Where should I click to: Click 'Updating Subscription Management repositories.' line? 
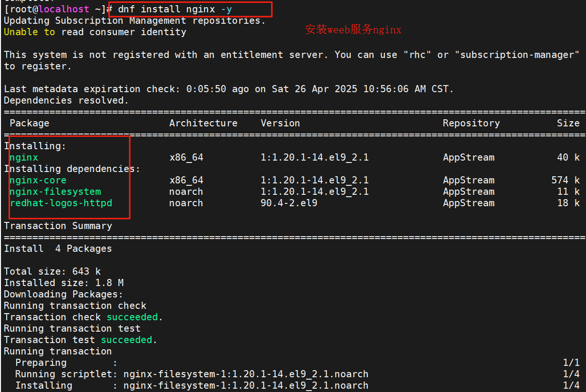click(134, 20)
